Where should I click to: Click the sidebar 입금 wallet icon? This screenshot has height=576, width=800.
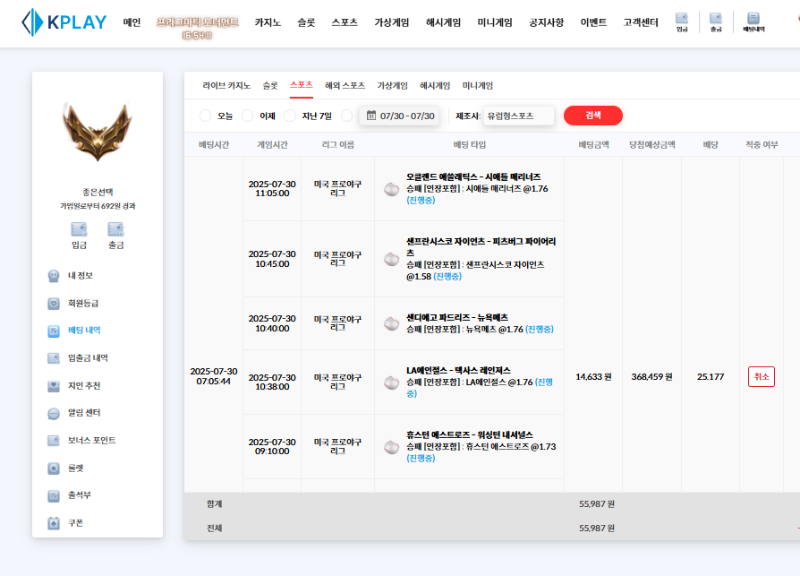(79, 229)
